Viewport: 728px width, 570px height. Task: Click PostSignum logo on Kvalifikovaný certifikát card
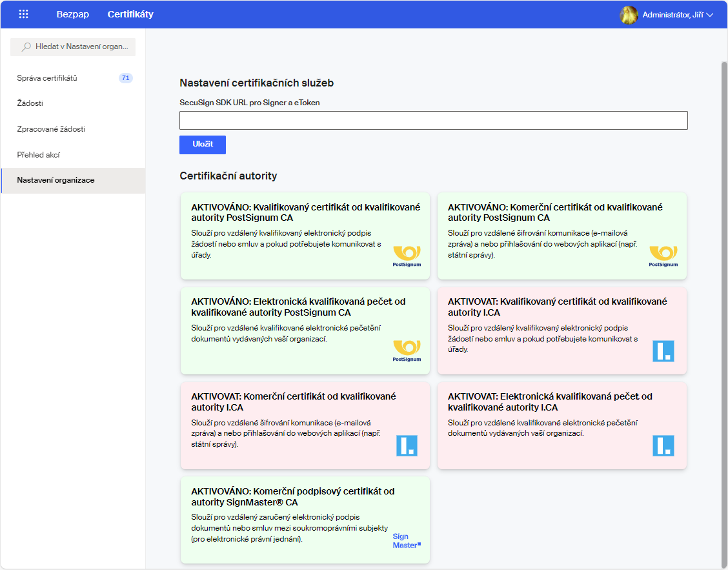tap(407, 256)
